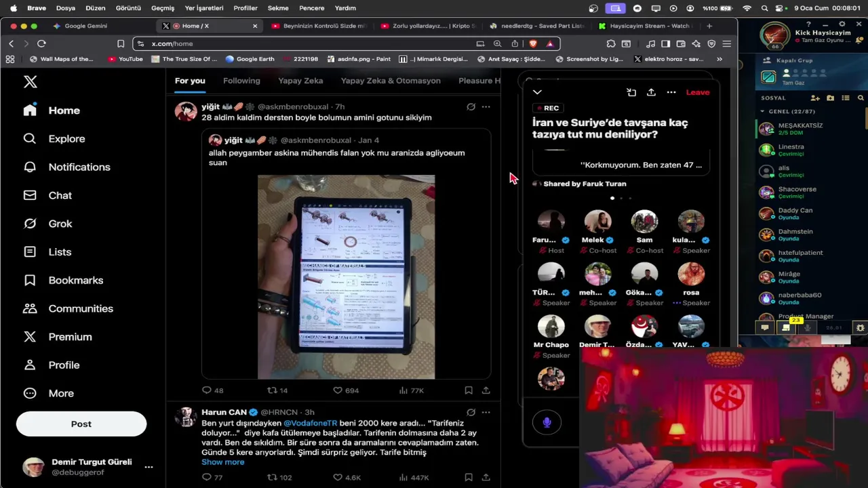Open the Yer İşaretleri menu
The height and width of the screenshot is (488, 868).
204,8
